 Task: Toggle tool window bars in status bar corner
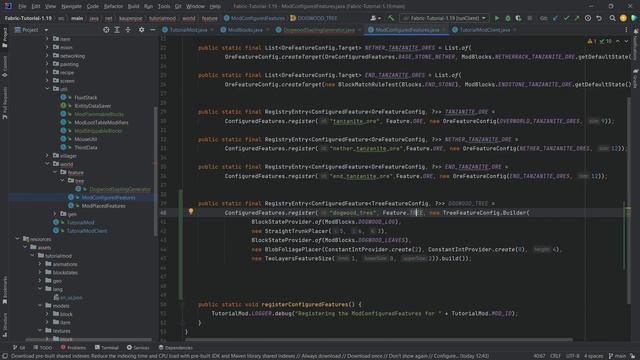[x=4, y=356]
